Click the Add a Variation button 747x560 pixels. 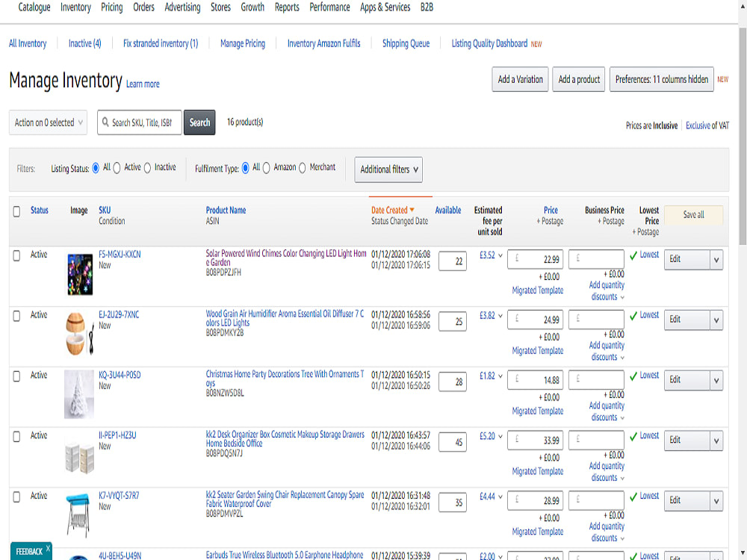click(520, 80)
